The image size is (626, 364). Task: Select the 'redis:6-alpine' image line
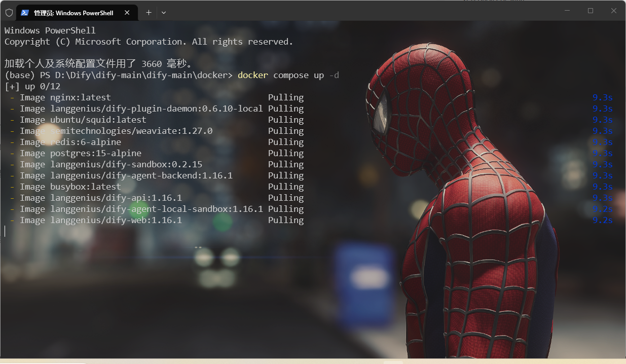point(311,142)
